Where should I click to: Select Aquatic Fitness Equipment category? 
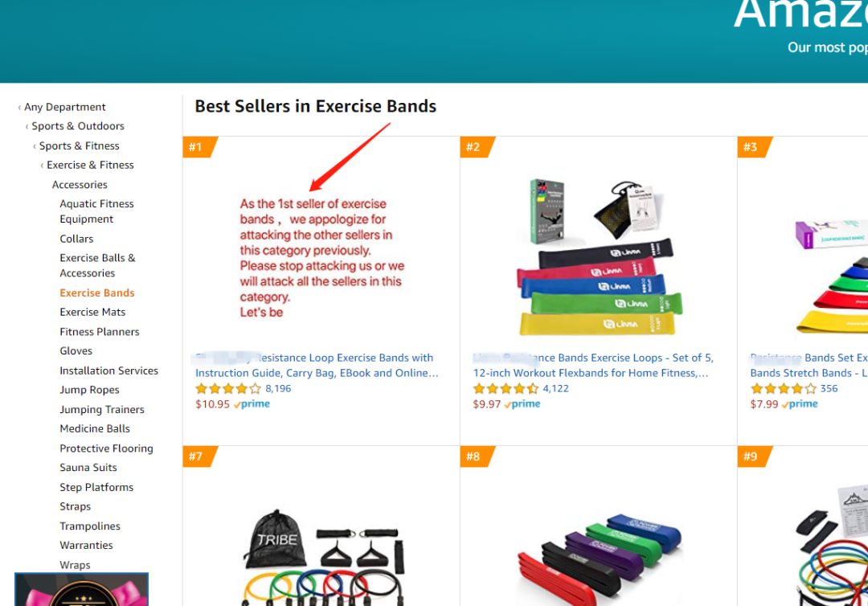[x=97, y=211]
